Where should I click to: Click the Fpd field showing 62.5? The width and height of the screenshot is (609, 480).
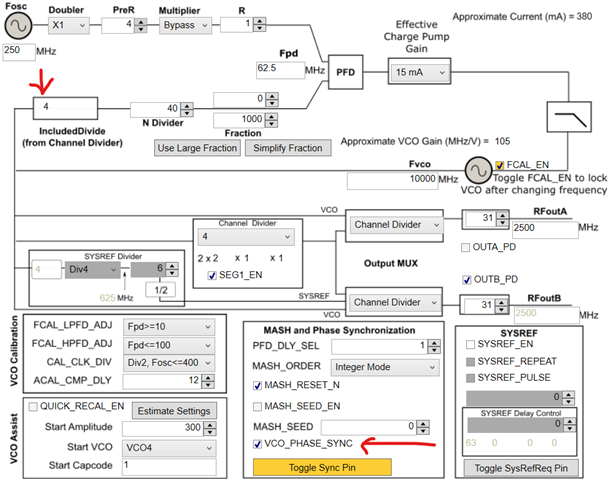[x=280, y=70]
